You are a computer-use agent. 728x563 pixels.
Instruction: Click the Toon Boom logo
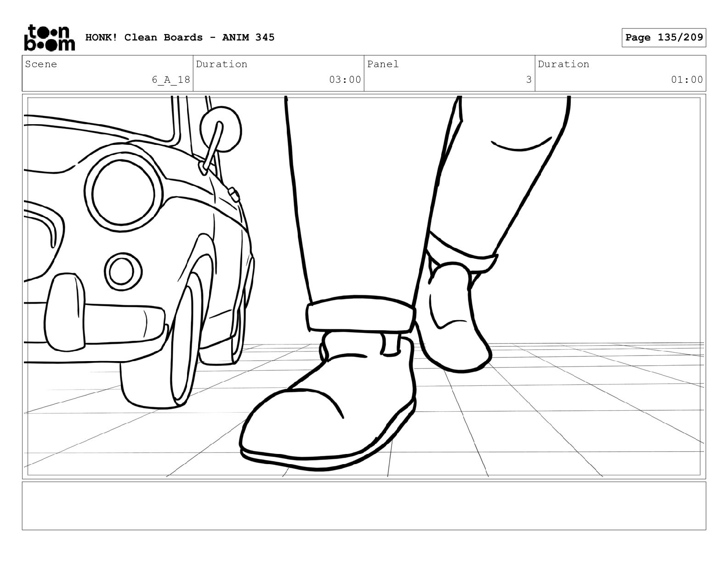point(49,38)
